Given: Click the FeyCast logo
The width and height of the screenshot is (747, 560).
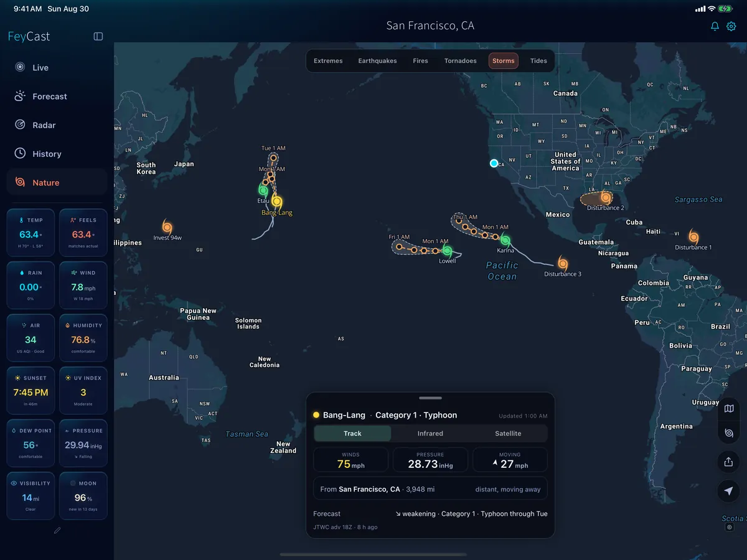Looking at the screenshot, I should [29, 36].
